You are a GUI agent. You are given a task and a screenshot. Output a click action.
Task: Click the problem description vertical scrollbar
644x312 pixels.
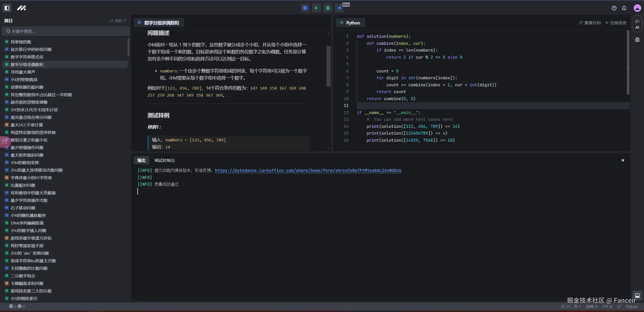[328, 66]
